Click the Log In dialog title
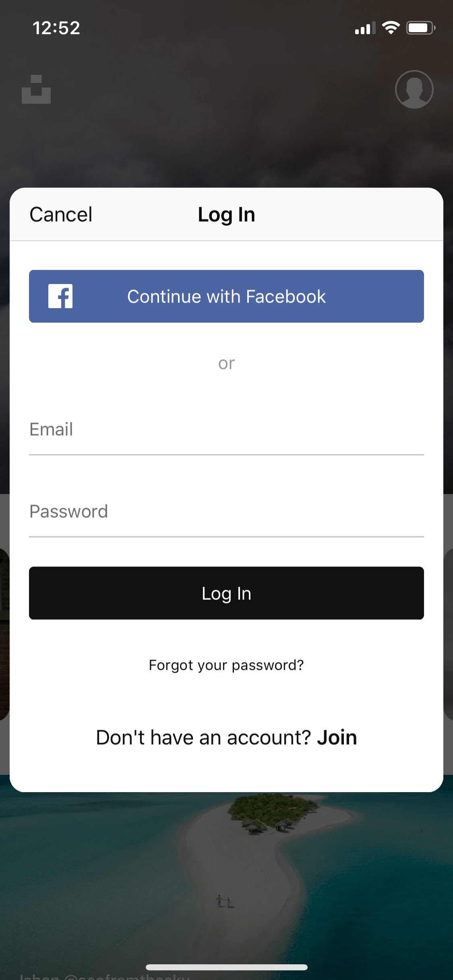 (x=226, y=215)
